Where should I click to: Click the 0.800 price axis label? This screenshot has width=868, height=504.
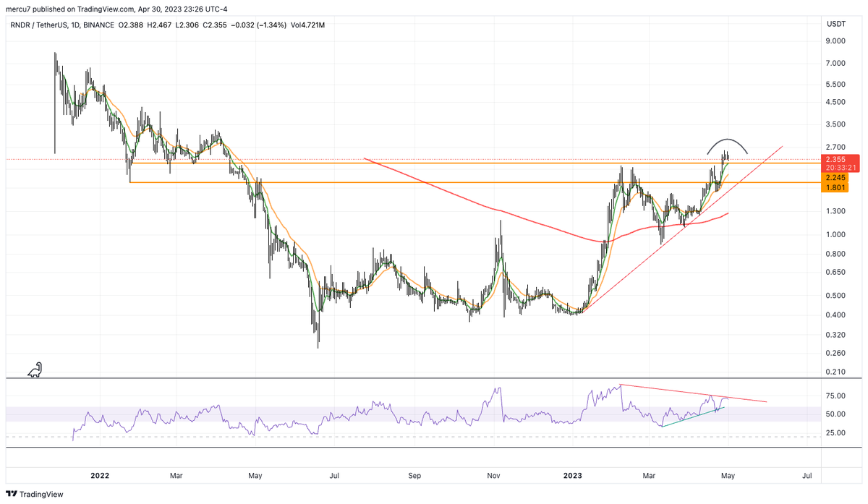pos(836,254)
